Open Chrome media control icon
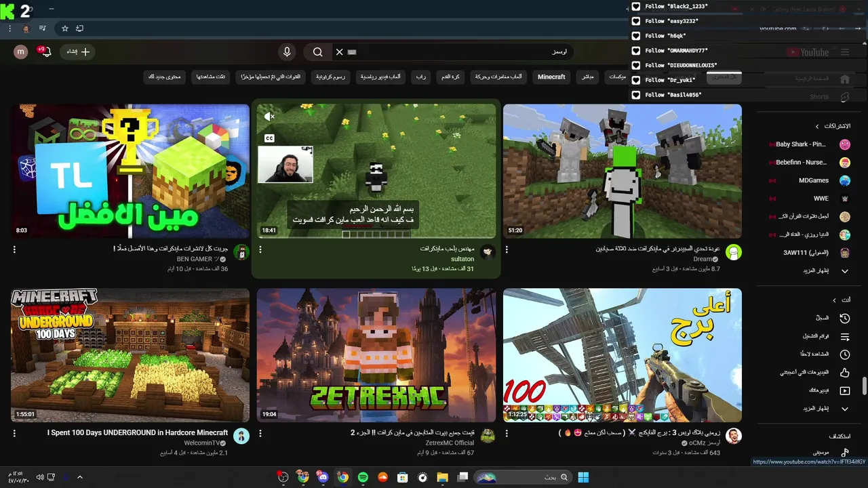 click(43, 28)
